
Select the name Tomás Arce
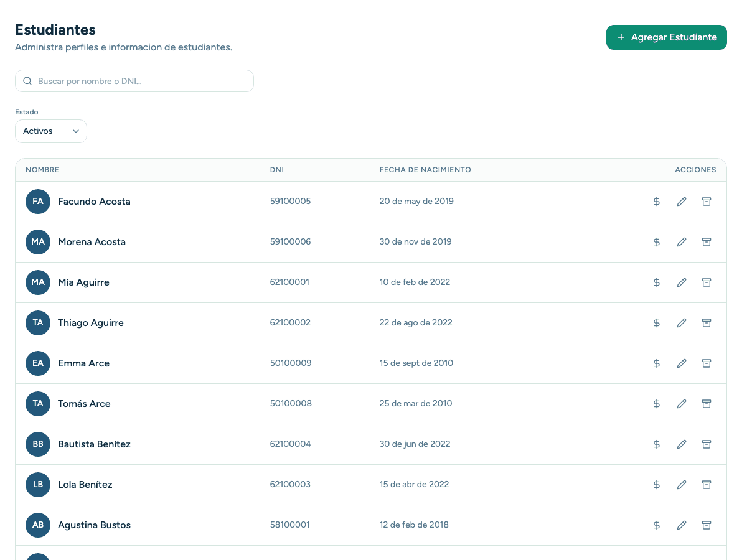point(84,404)
